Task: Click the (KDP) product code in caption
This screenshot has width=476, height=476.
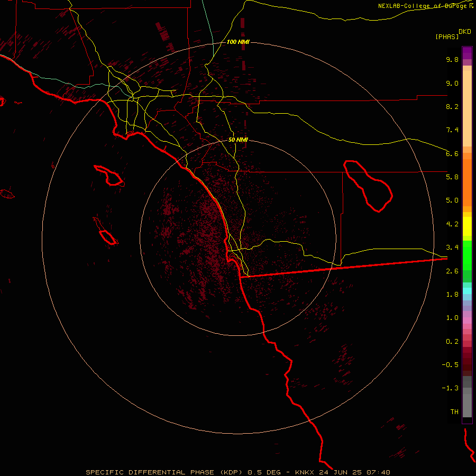Action: pos(231,472)
